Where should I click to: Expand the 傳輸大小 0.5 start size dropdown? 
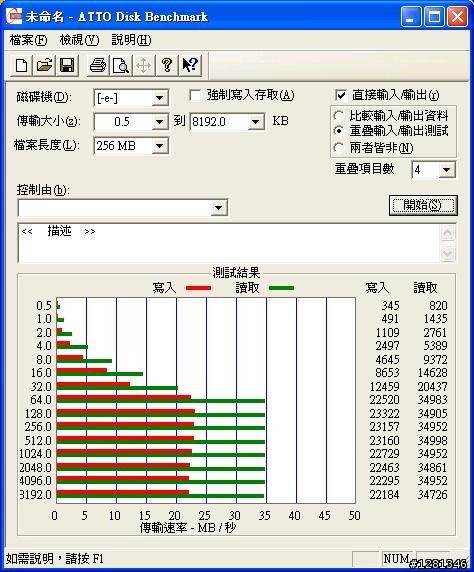159,121
